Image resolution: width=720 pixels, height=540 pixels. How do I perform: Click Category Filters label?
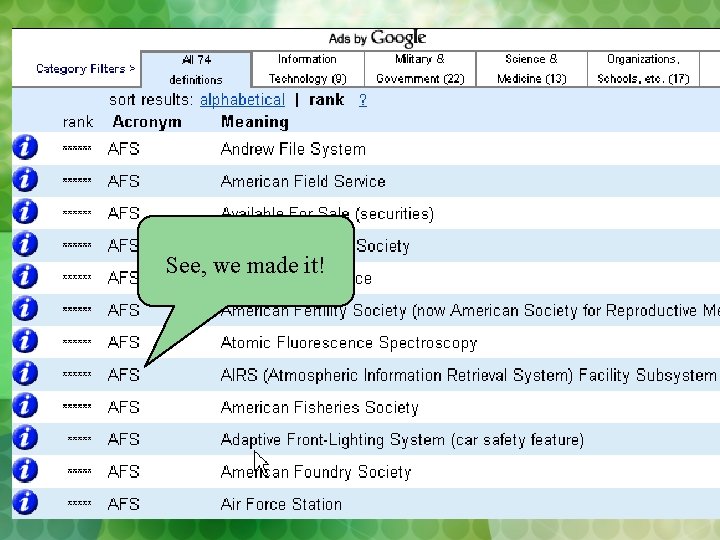[x=85, y=69]
